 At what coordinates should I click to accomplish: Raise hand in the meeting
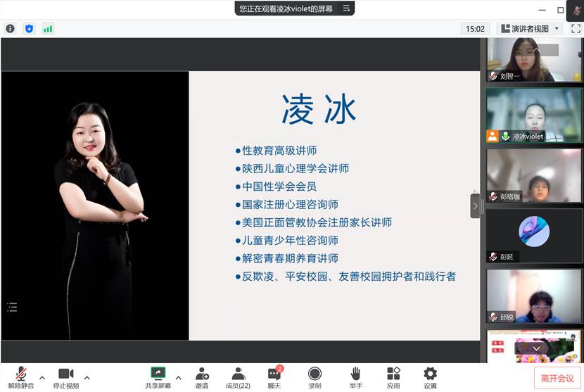click(x=356, y=374)
